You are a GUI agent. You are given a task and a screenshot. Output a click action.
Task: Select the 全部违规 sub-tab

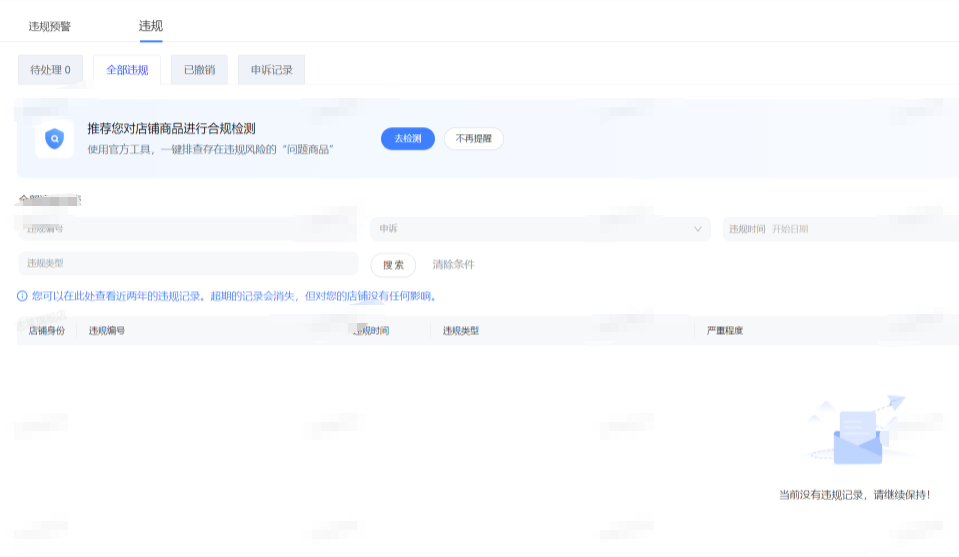click(127, 70)
